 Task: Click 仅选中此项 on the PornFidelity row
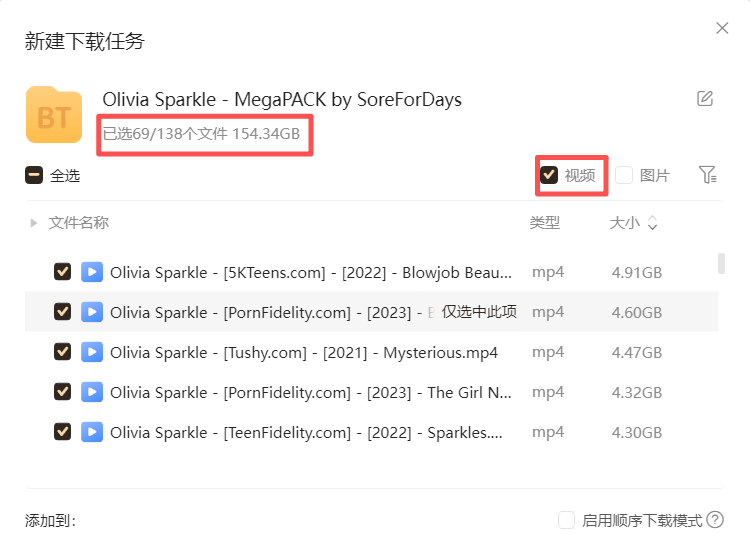[x=479, y=312]
